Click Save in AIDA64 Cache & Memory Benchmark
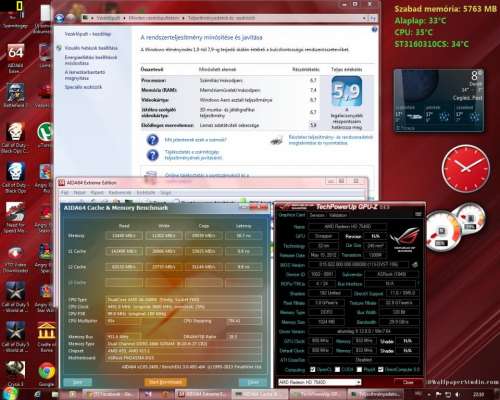The width and height of the screenshot is (500, 400). click(77, 382)
